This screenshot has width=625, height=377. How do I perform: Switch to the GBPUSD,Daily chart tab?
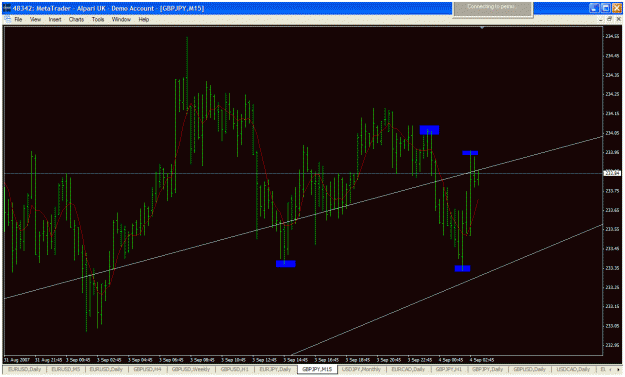pyautogui.click(x=529, y=369)
